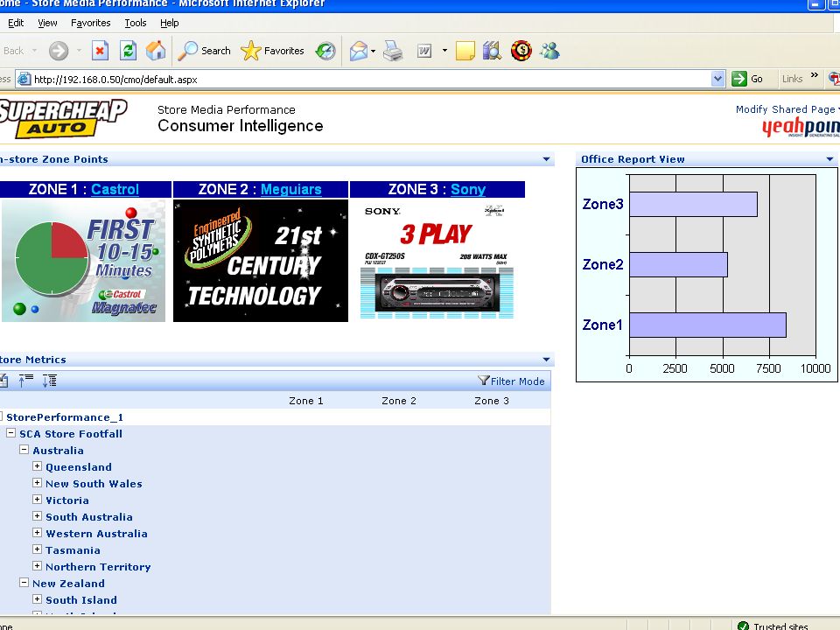This screenshot has width=840, height=630.
Task: Stop page loading with red X icon
Action: coord(100,51)
